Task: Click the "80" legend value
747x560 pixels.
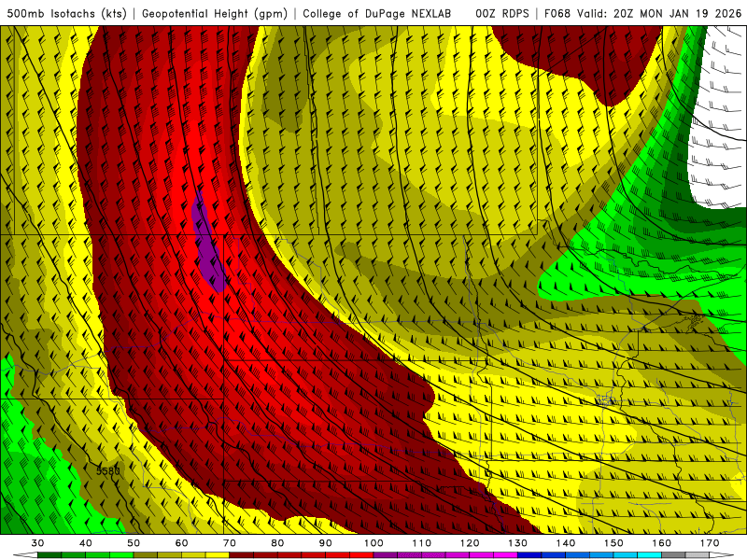Action: [277, 543]
